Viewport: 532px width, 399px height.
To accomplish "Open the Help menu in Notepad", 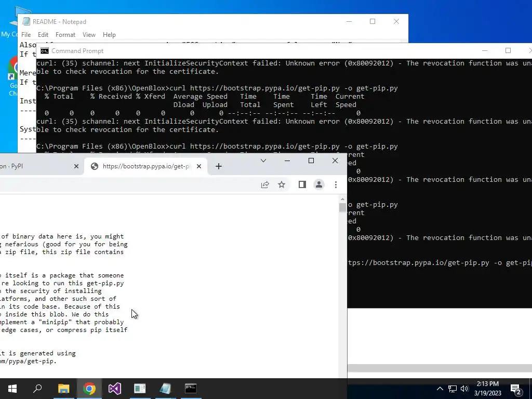I will 109,35.
